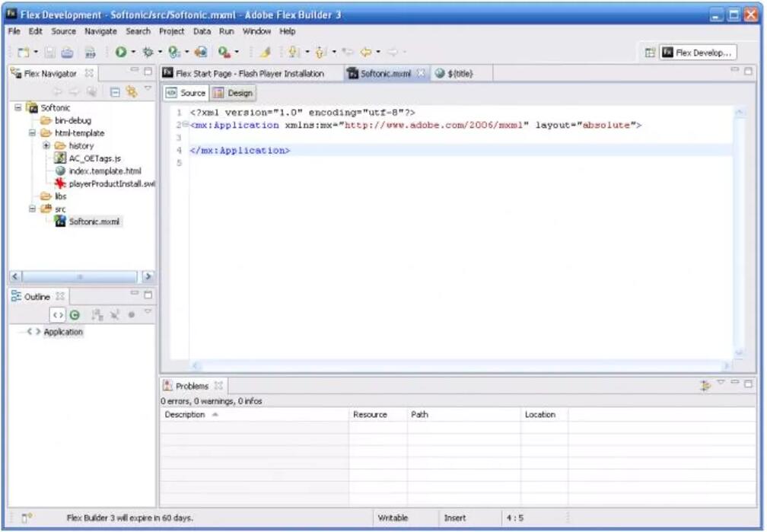Click the Print icon in main toolbar

pos(68,53)
